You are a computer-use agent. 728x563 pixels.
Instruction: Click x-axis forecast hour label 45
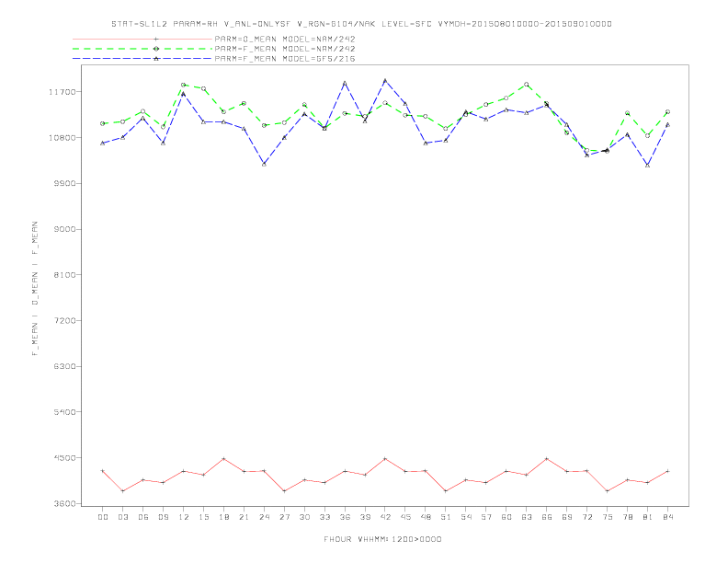point(405,517)
